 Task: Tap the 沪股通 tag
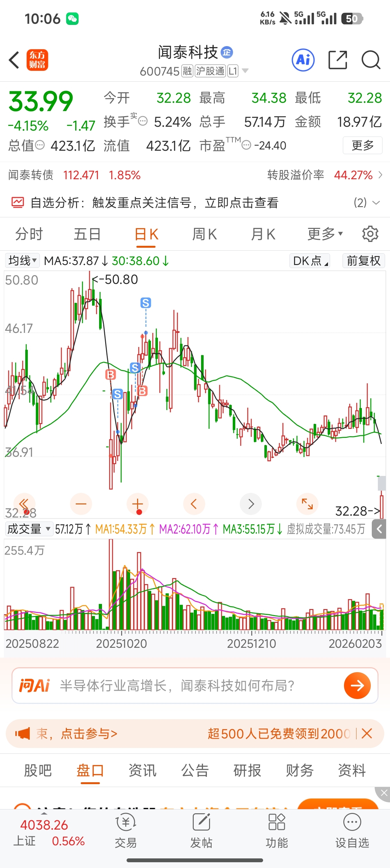pyautogui.click(x=210, y=71)
